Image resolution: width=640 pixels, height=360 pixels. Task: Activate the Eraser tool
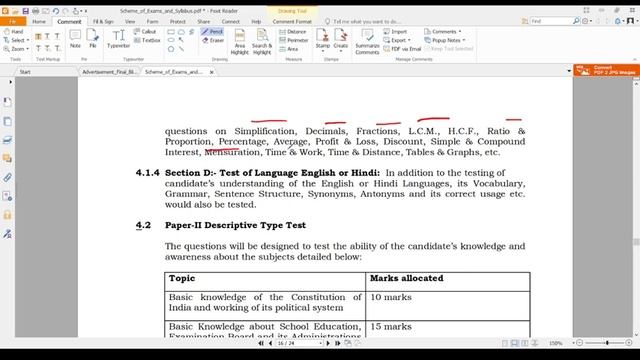[213, 40]
